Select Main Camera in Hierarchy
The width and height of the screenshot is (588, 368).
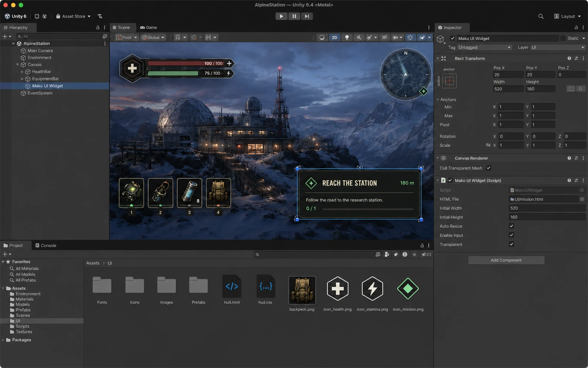point(40,51)
